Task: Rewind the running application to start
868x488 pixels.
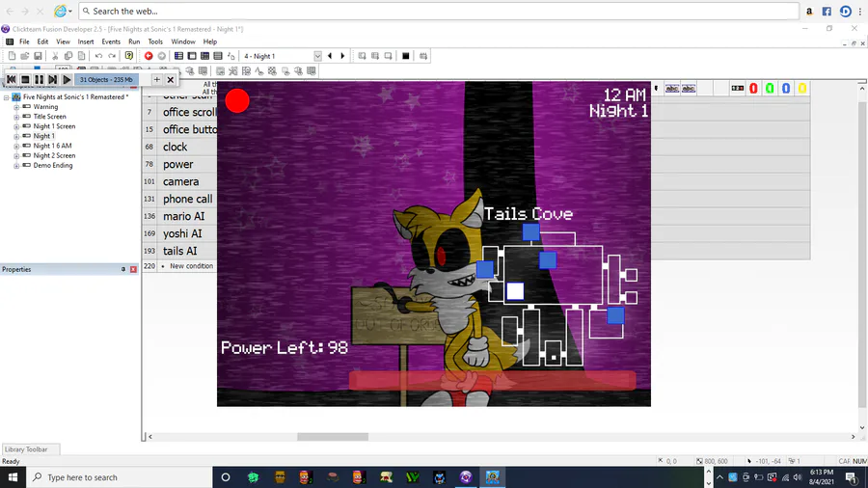Action: click(x=11, y=80)
